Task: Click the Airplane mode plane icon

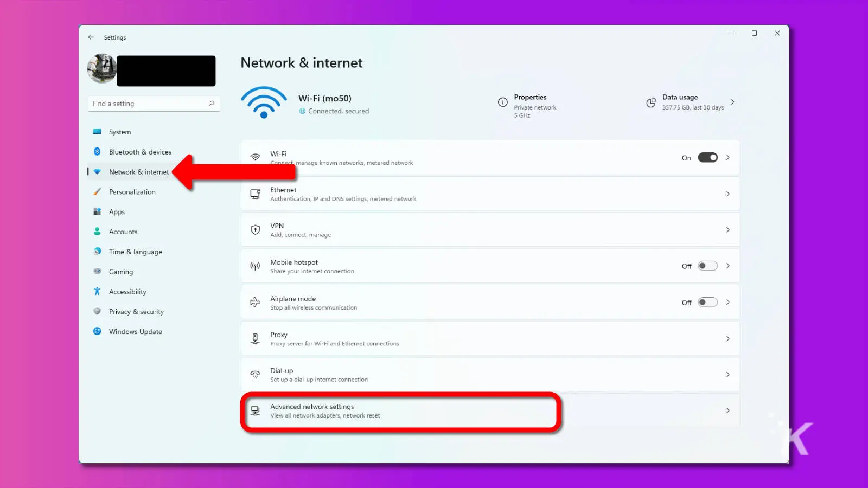Action: 255,302
